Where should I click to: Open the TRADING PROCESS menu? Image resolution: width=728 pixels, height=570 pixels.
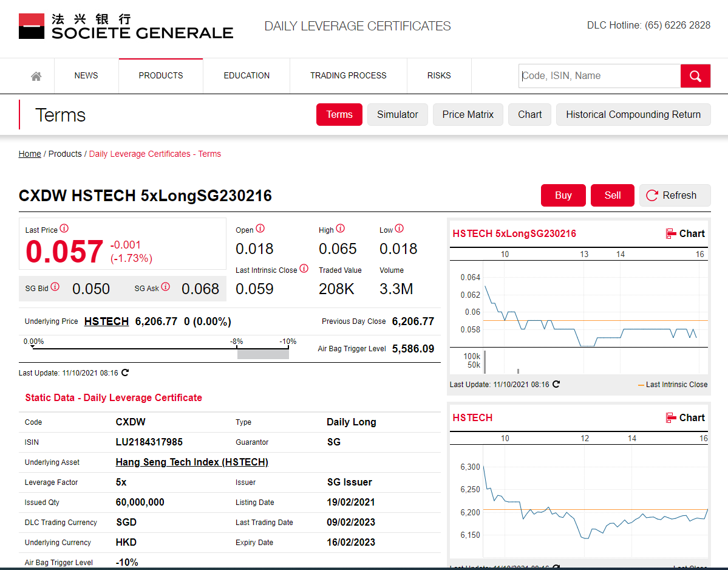pos(349,76)
